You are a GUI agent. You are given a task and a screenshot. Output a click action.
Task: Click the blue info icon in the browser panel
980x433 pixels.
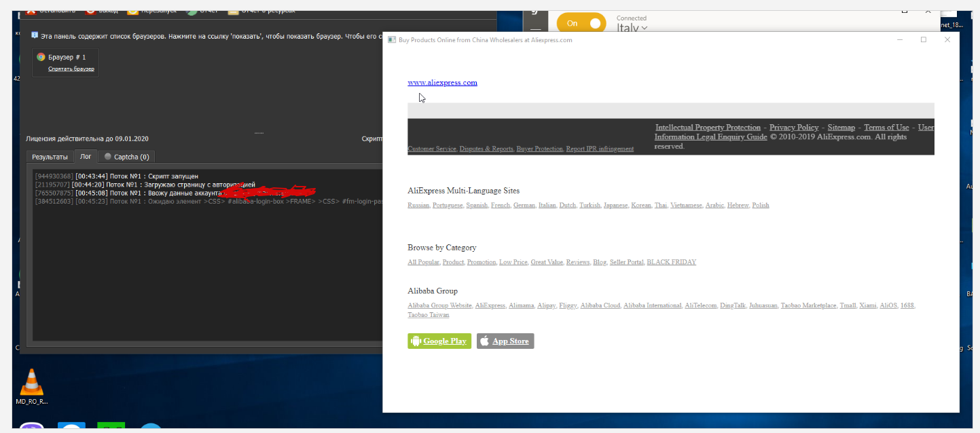pos(35,35)
